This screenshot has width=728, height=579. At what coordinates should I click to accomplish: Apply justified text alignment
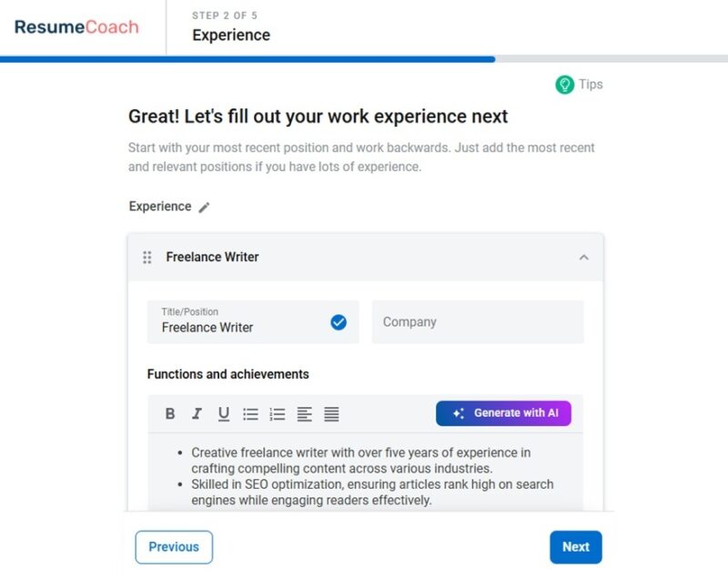pos(332,413)
